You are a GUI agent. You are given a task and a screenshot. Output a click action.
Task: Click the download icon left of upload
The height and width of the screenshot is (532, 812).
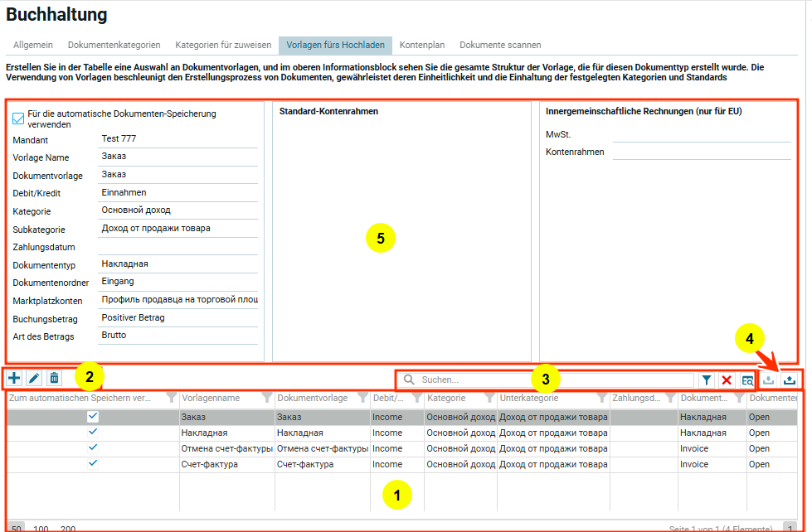(769, 380)
